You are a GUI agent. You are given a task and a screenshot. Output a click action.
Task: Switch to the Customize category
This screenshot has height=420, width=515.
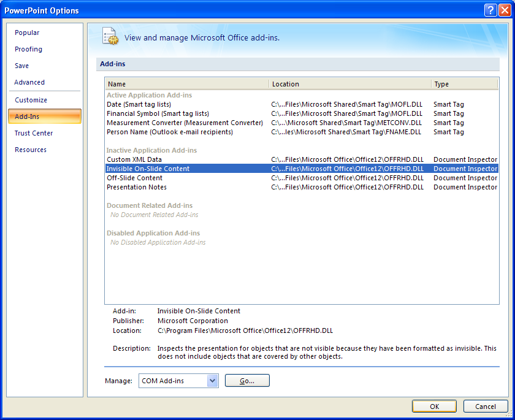pyautogui.click(x=31, y=100)
